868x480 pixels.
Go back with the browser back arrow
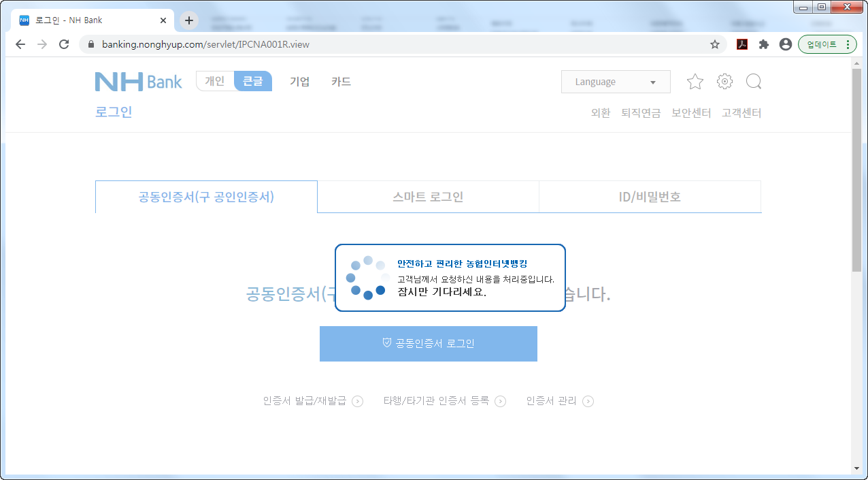(20, 44)
